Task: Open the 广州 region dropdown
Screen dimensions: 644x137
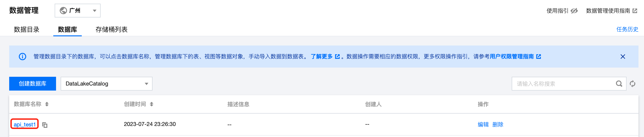Action: click(x=77, y=11)
